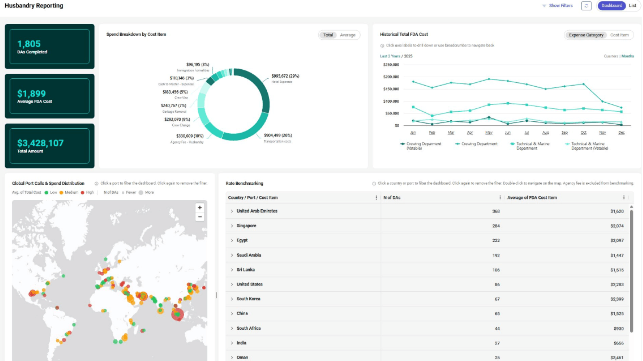Click the Low green legend dot on map
Viewport: 643px width, 361px height.
point(46,192)
